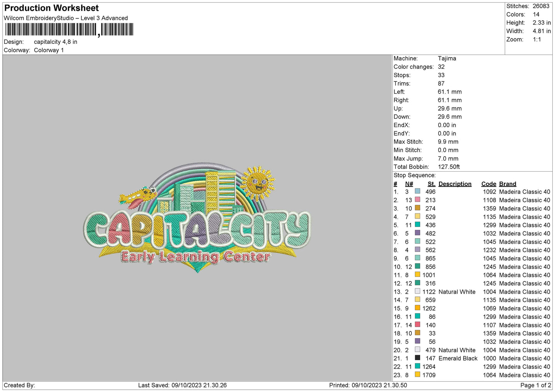Click the 'Brand' column header
This screenshot has height=392, width=555.
(508, 184)
